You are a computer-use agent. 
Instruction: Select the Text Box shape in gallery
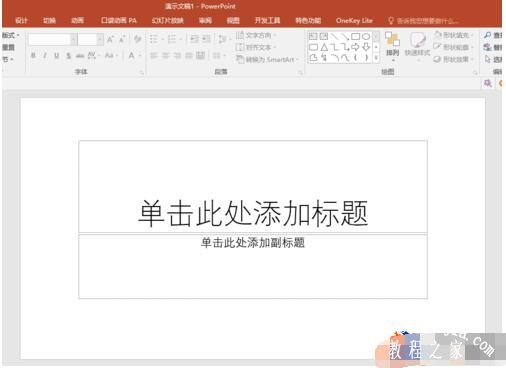(313, 36)
